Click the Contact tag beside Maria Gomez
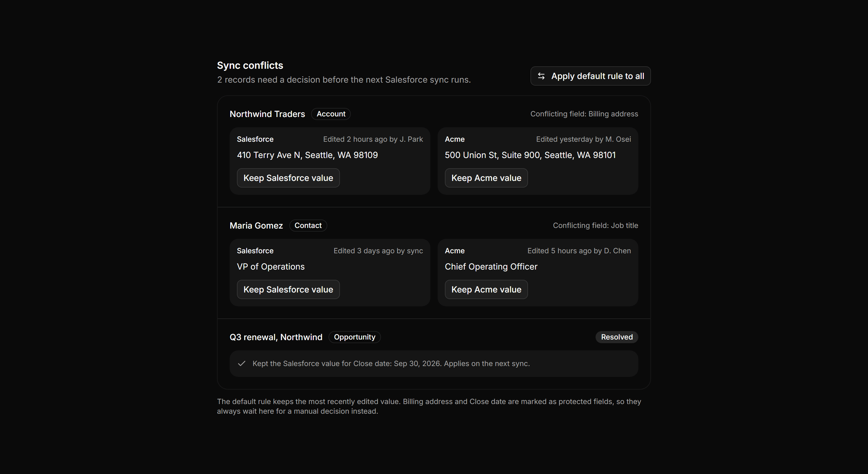 pyautogui.click(x=308, y=226)
